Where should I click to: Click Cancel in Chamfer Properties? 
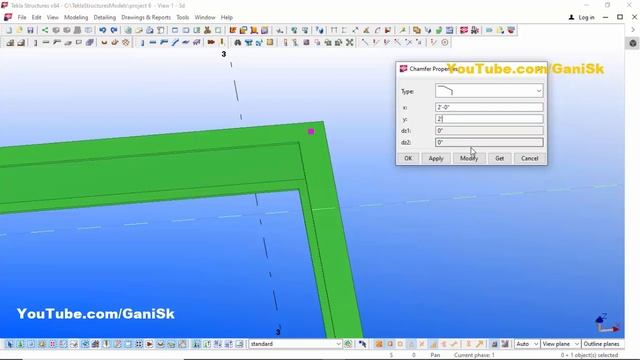[x=529, y=158]
